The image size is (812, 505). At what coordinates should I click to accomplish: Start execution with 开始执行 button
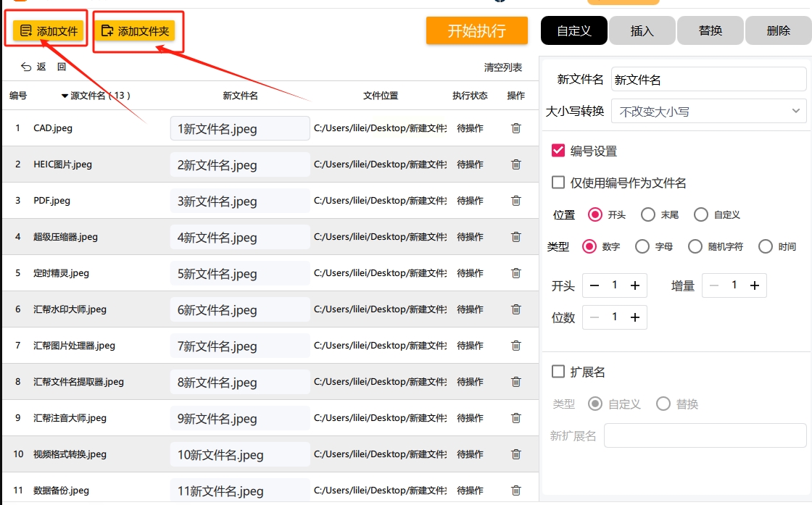476,30
